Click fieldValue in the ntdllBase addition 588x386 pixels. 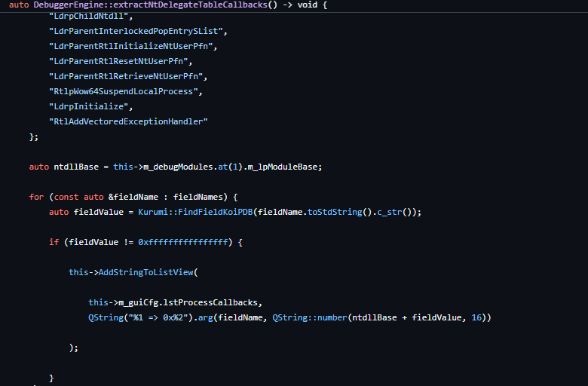pyautogui.click(x=436, y=317)
